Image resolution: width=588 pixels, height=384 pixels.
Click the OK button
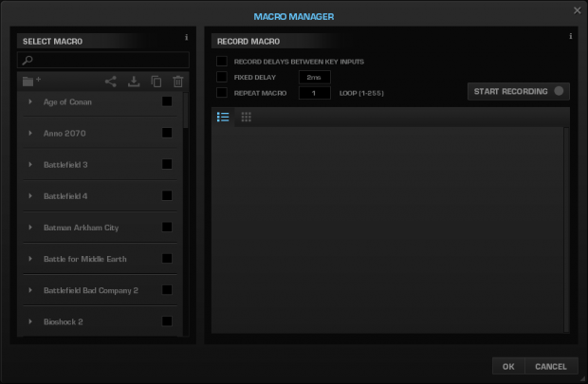pyautogui.click(x=508, y=366)
